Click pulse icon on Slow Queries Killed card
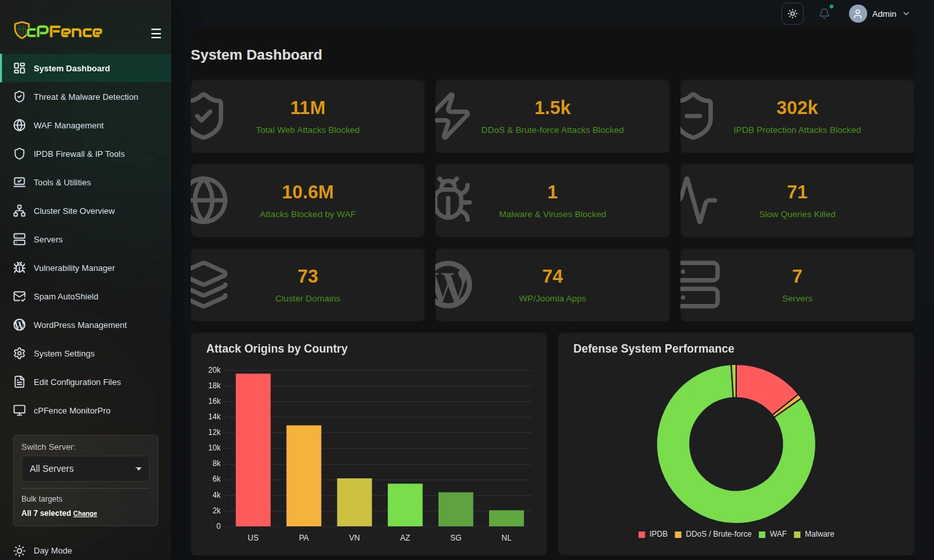The image size is (934, 560). (699, 200)
